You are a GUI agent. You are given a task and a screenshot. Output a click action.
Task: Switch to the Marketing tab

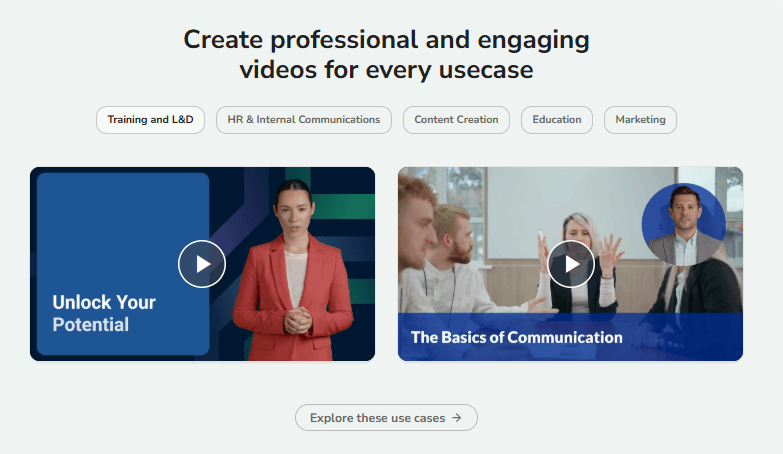640,120
